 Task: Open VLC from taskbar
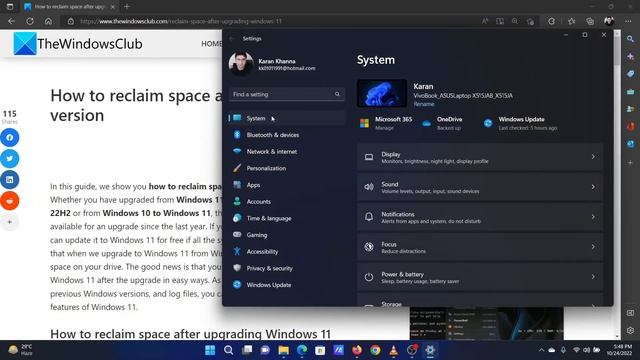393,350
